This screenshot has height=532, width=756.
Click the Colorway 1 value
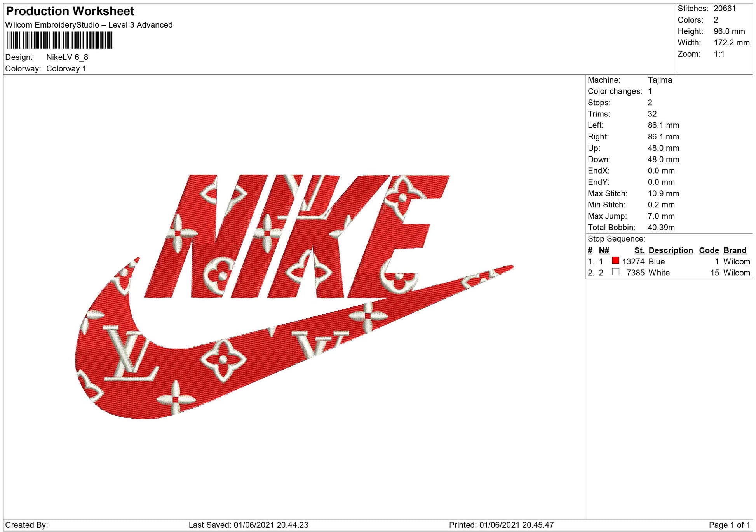66,69
